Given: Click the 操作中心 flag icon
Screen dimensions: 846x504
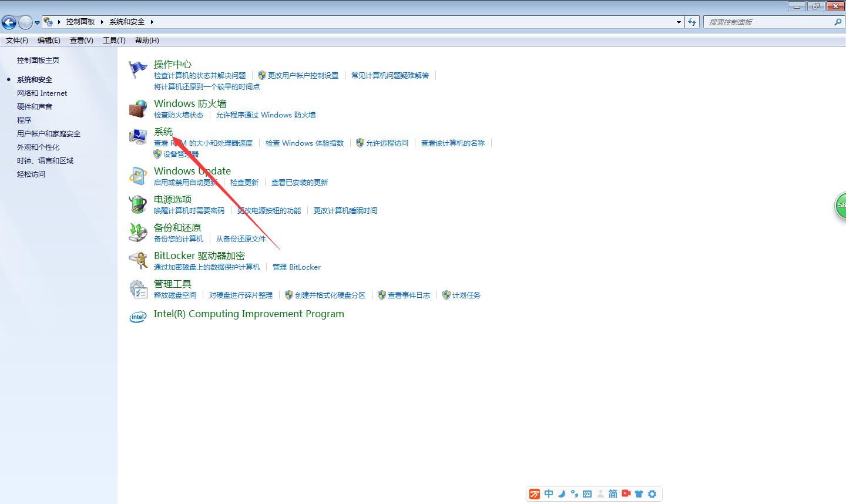Looking at the screenshot, I should click(x=138, y=69).
